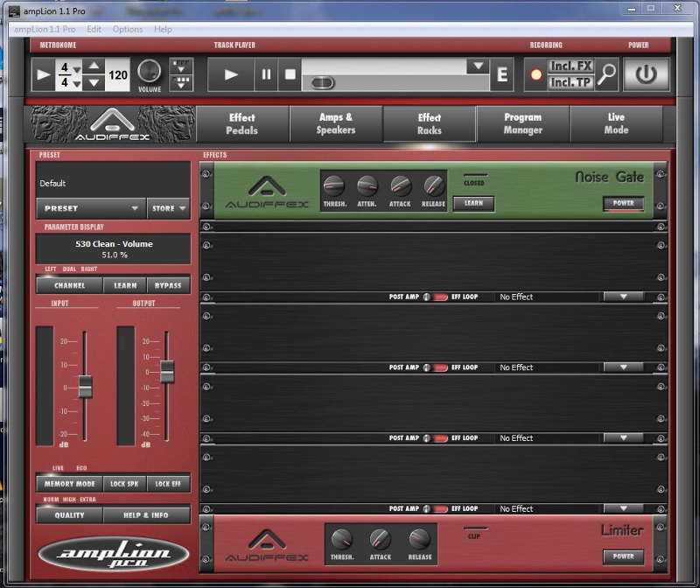The height and width of the screenshot is (588, 700).
Task: Click Limiter ATTACK knob
Action: click(381, 539)
